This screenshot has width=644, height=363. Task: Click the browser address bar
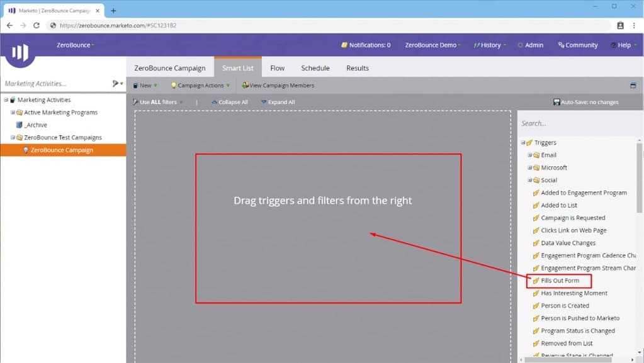point(329,25)
